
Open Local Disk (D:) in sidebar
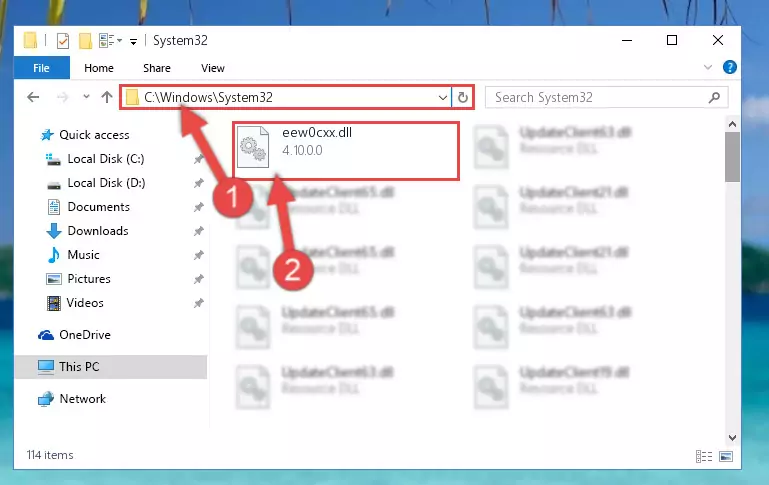[105, 183]
